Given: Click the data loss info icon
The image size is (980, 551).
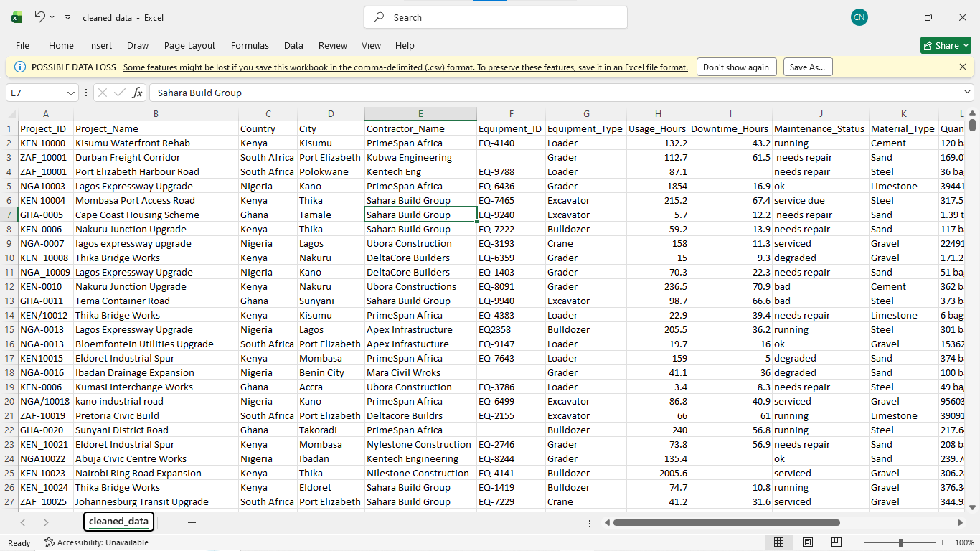Looking at the screenshot, I should coord(20,67).
